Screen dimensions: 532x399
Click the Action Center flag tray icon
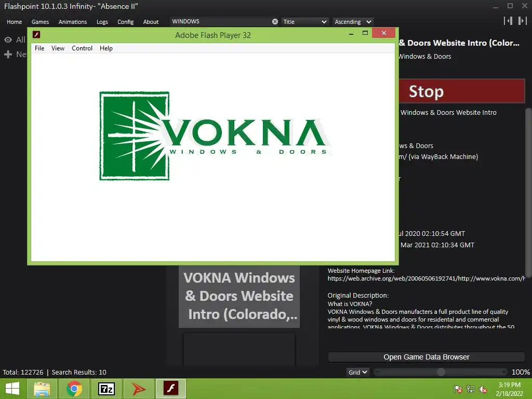pos(458,389)
